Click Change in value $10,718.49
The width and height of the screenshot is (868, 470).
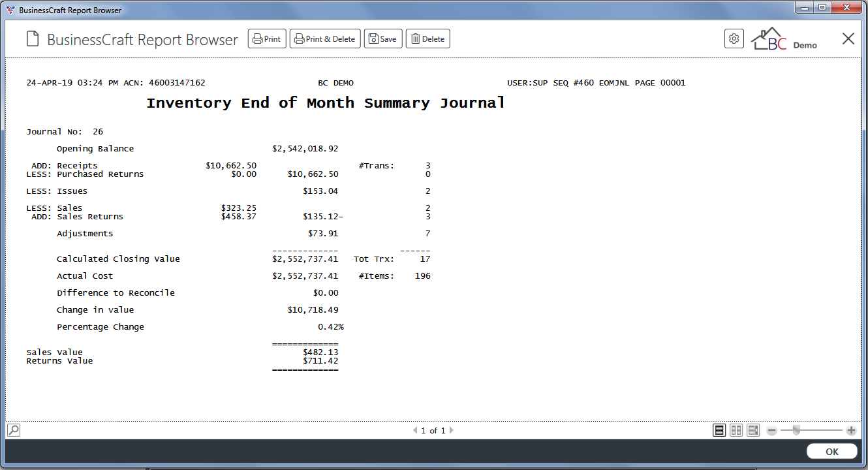[x=313, y=310]
